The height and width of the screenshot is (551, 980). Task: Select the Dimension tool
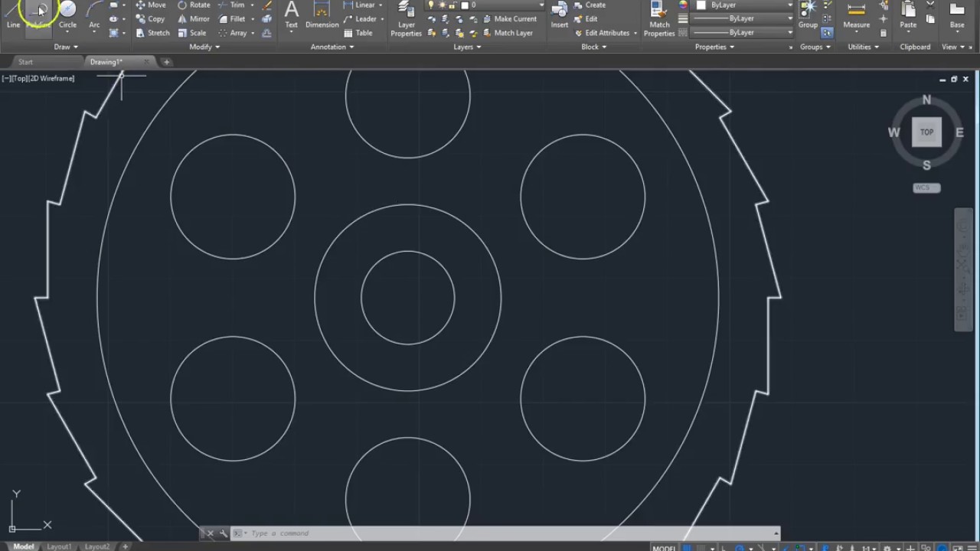(322, 15)
